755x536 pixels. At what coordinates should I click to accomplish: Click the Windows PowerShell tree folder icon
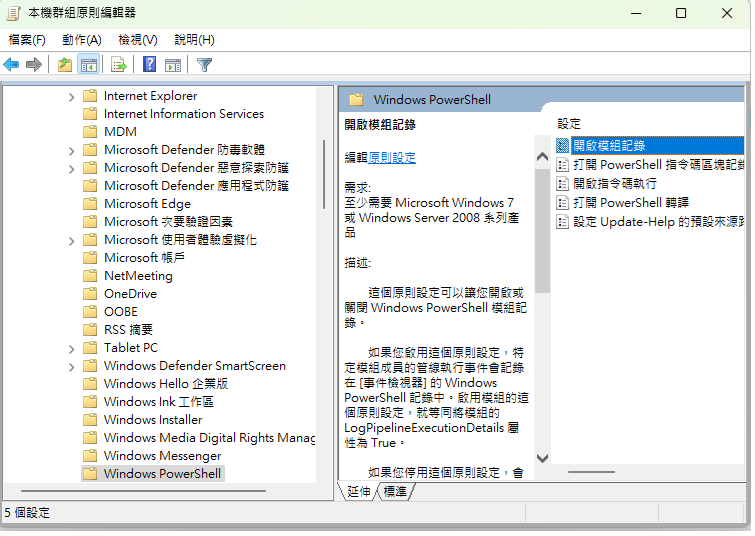coord(90,474)
